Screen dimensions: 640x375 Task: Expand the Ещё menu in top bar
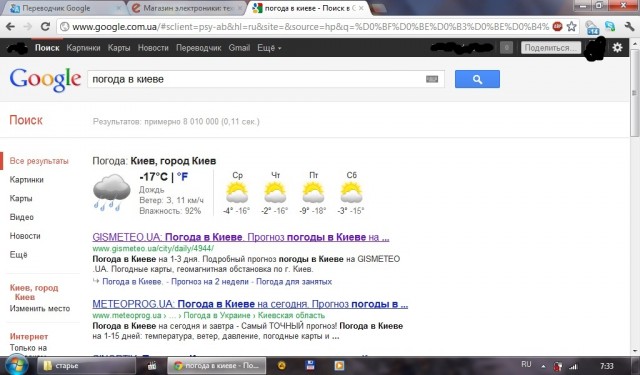pos(269,48)
